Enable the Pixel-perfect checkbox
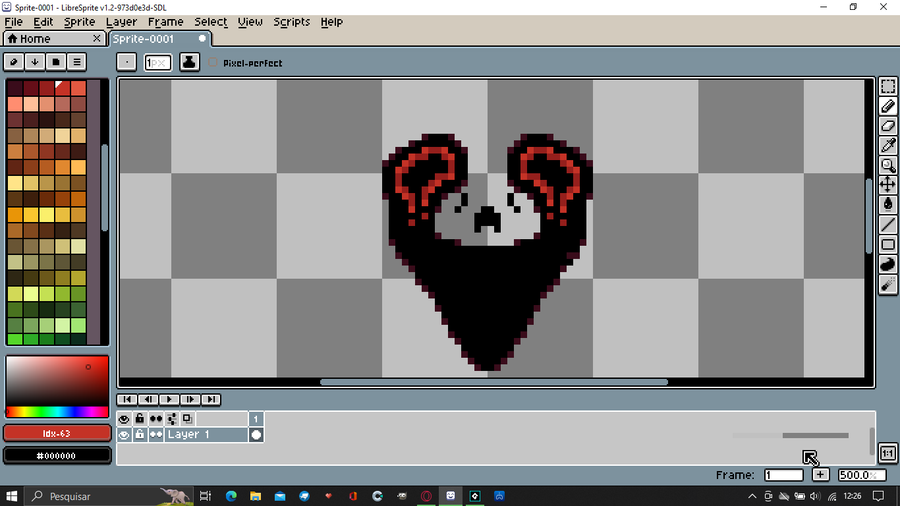 click(x=213, y=63)
